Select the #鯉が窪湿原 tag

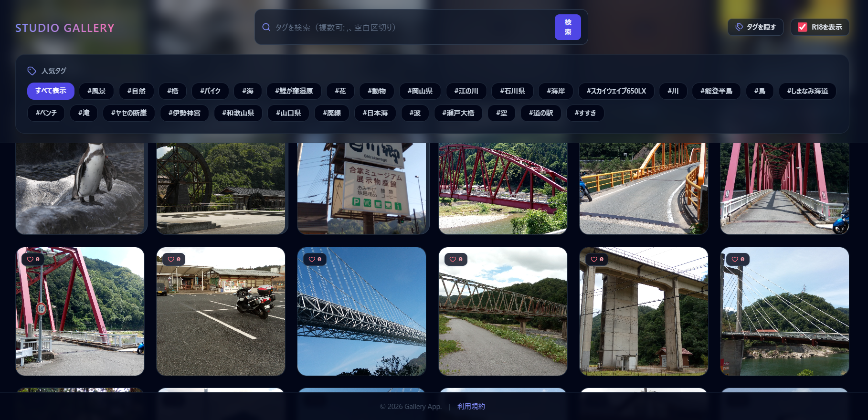[294, 91]
